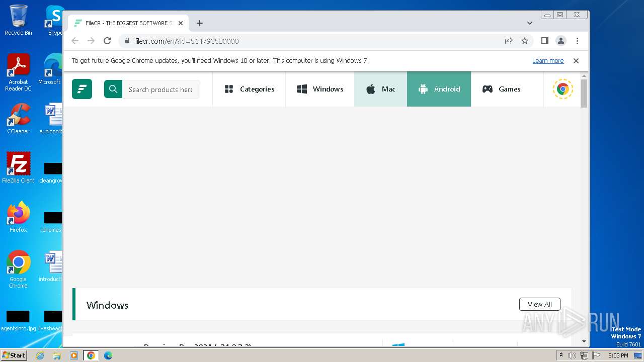Viewport: 644px width, 362px height.
Task: Open Microsoft Edge in taskbar
Action: click(108, 355)
